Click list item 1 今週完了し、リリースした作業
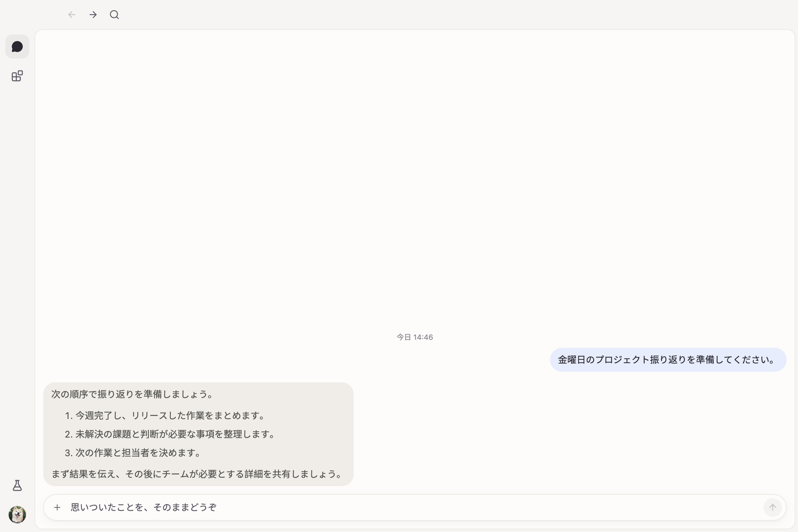This screenshot has width=798, height=532. click(165, 416)
